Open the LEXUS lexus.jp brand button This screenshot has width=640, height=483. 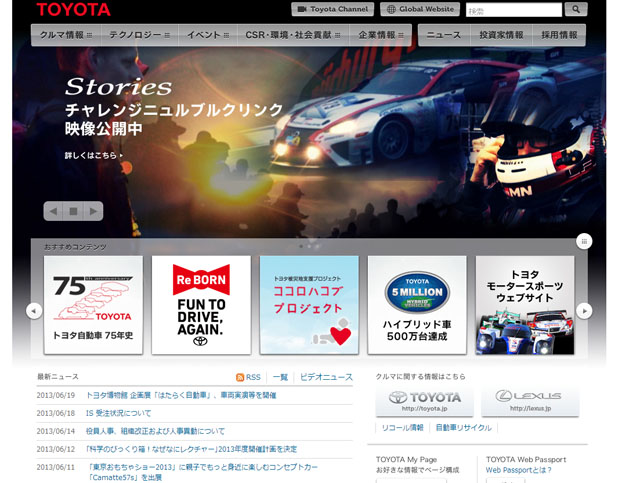(x=530, y=402)
